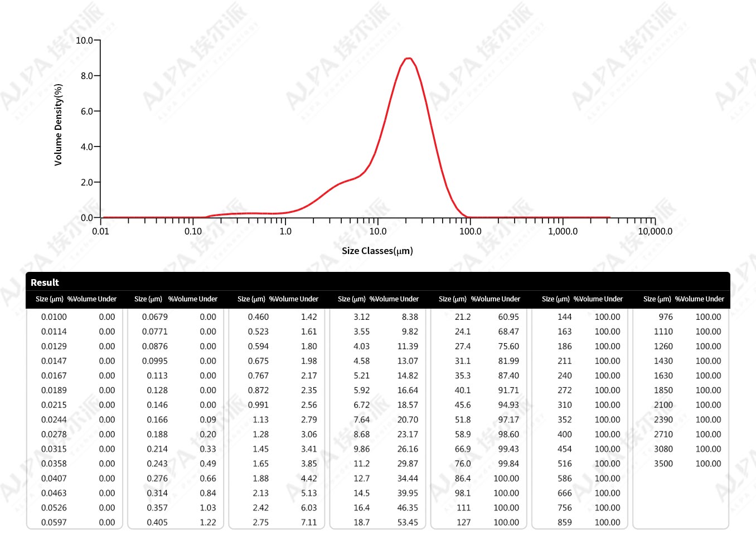Click volume under value 8.38
Image resolution: width=756 pixels, height=546 pixels.
pos(410,317)
